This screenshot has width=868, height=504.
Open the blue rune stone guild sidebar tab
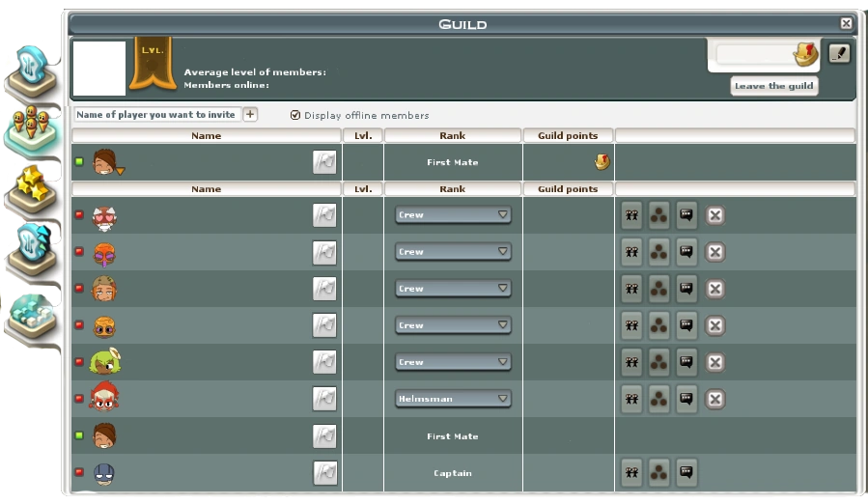click(32, 70)
